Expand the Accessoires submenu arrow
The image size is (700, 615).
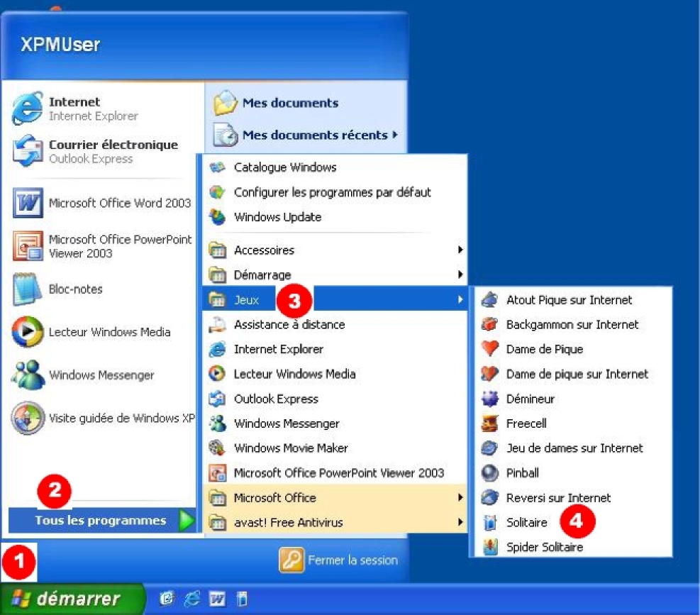[x=460, y=250]
